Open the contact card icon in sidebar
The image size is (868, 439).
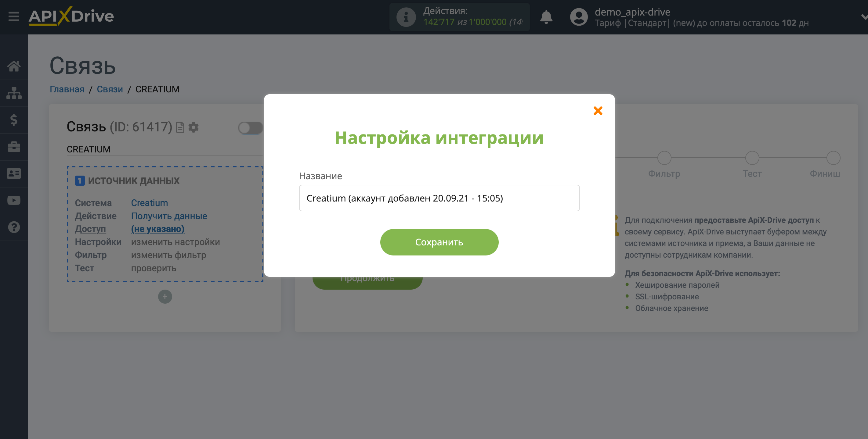(x=14, y=174)
